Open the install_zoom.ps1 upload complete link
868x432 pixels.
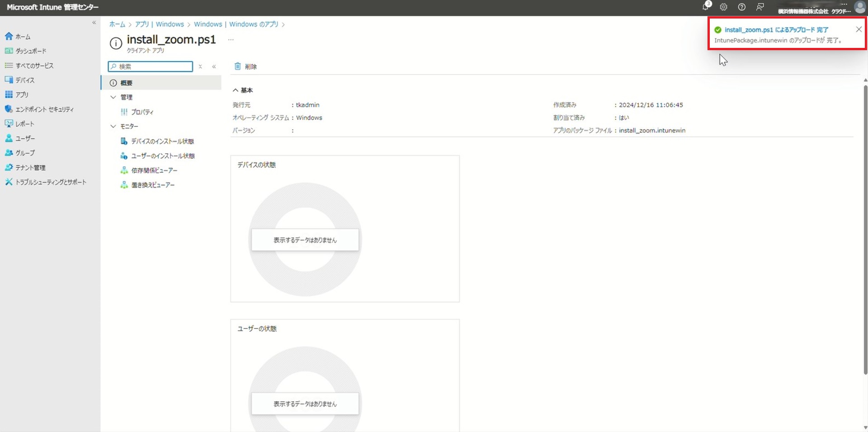(776, 30)
